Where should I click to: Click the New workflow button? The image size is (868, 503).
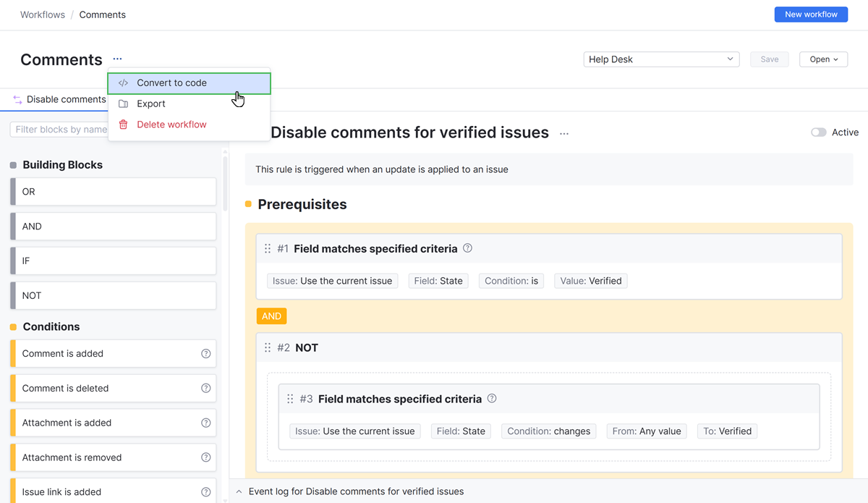pyautogui.click(x=811, y=14)
